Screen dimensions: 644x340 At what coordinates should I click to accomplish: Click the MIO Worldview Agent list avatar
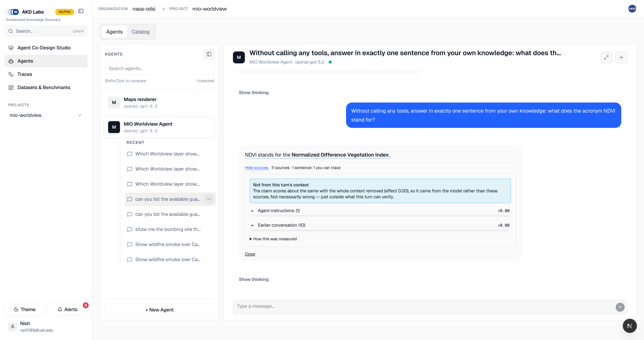[114, 127]
